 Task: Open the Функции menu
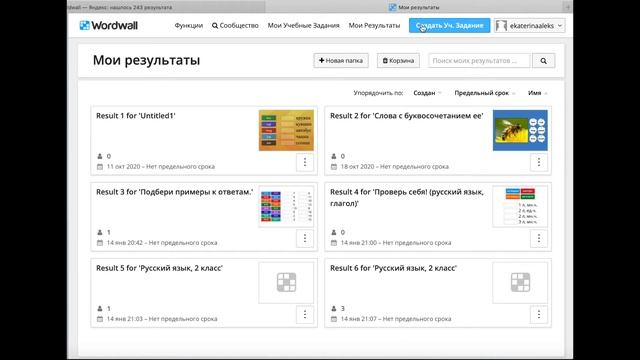point(189,25)
